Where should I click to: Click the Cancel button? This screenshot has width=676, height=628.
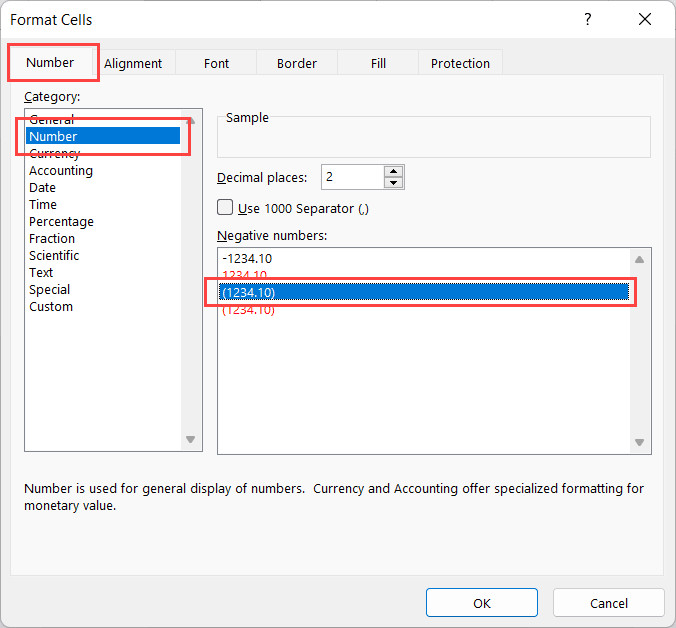point(608,603)
